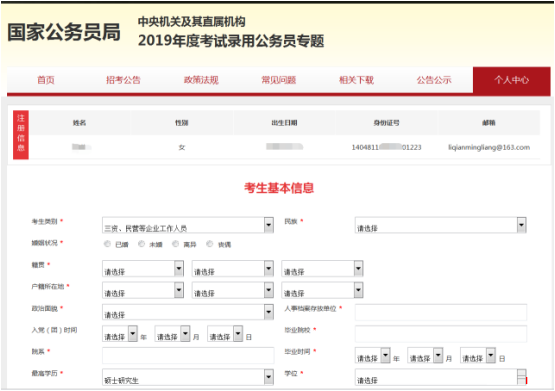Screen dimensions: 555x391
Task: Open the 入党(团)时间 year dropdown
Action: [x=120, y=334]
